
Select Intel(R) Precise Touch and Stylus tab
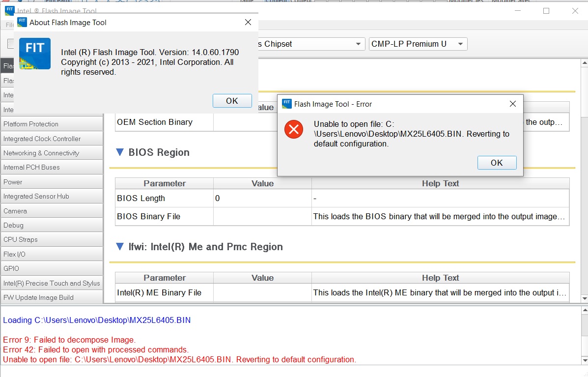click(x=52, y=283)
